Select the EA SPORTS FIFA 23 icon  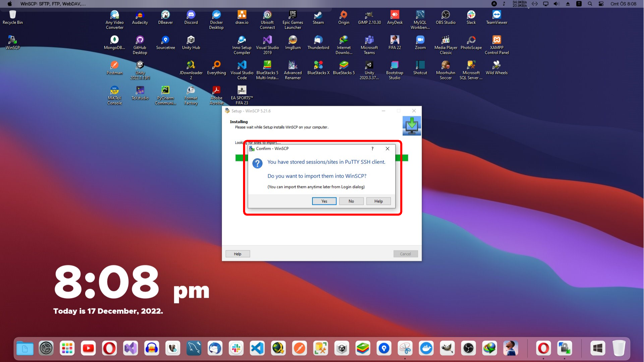click(242, 95)
